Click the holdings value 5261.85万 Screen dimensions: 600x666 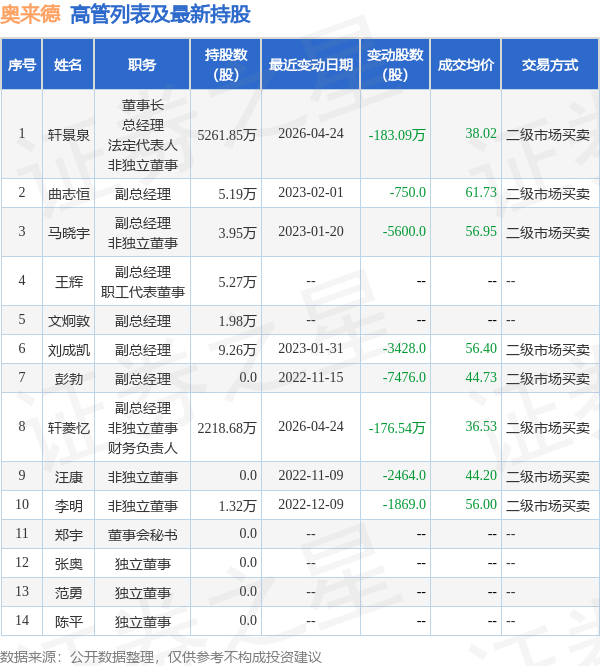(x=227, y=135)
